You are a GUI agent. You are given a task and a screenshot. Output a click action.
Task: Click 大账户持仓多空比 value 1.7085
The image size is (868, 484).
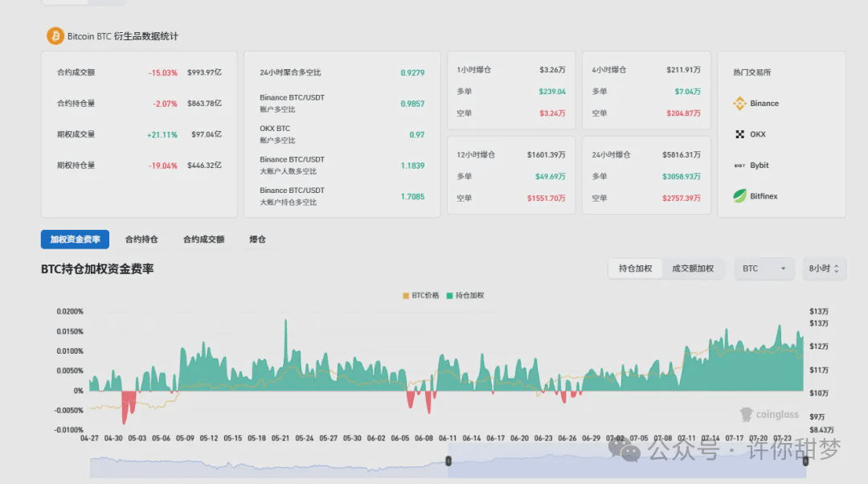(412, 197)
